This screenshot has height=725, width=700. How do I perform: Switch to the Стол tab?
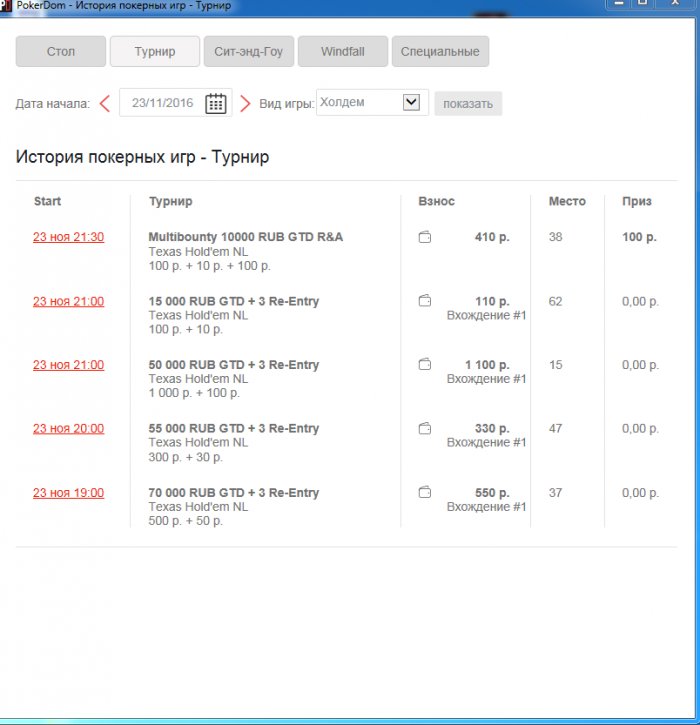[x=61, y=51]
